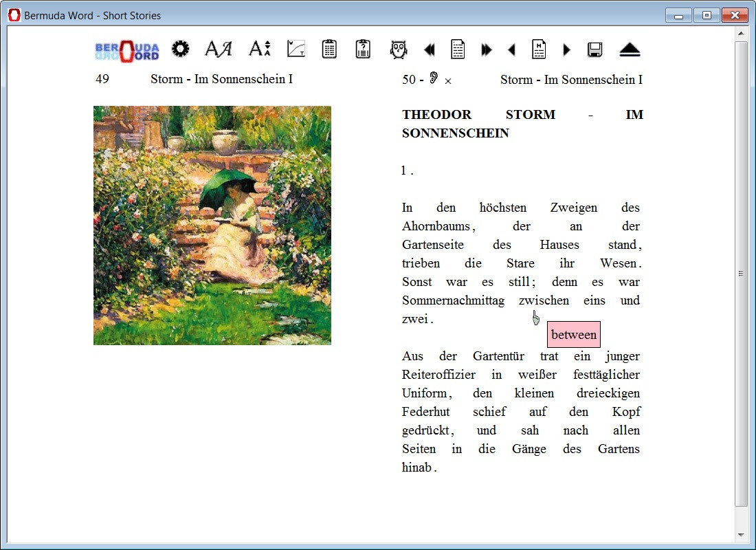The width and height of the screenshot is (756, 550).
Task: Open settings via the gear icon
Action: [181, 49]
